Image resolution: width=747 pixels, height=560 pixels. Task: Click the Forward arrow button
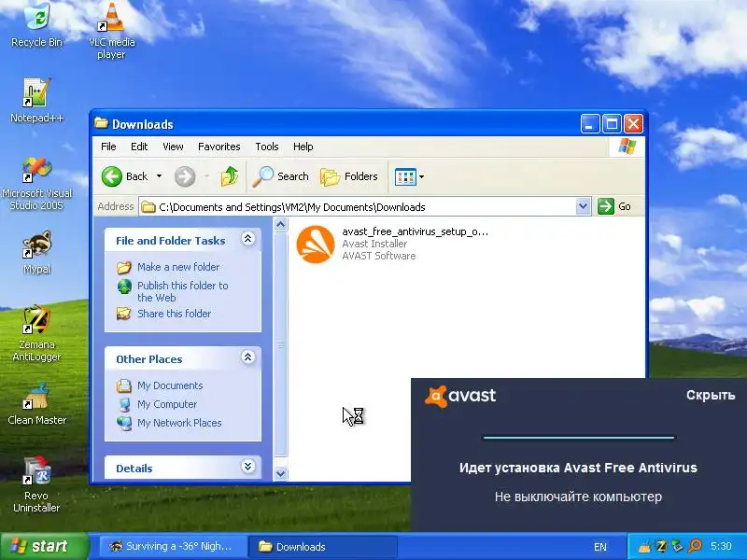point(185,176)
